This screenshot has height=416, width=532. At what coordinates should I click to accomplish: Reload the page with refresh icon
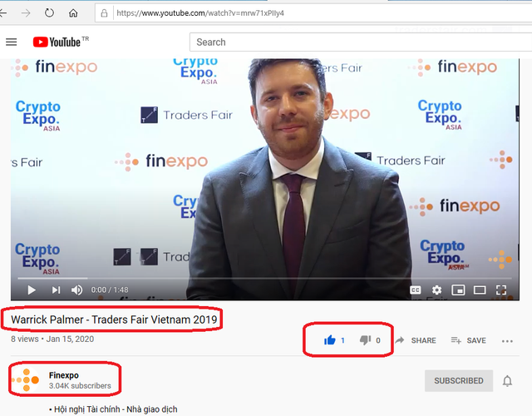tap(49, 13)
